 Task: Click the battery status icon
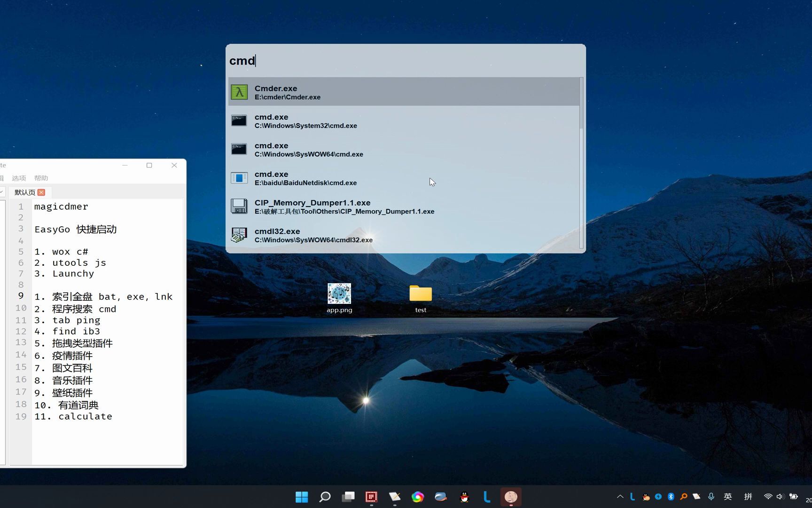[794, 497]
